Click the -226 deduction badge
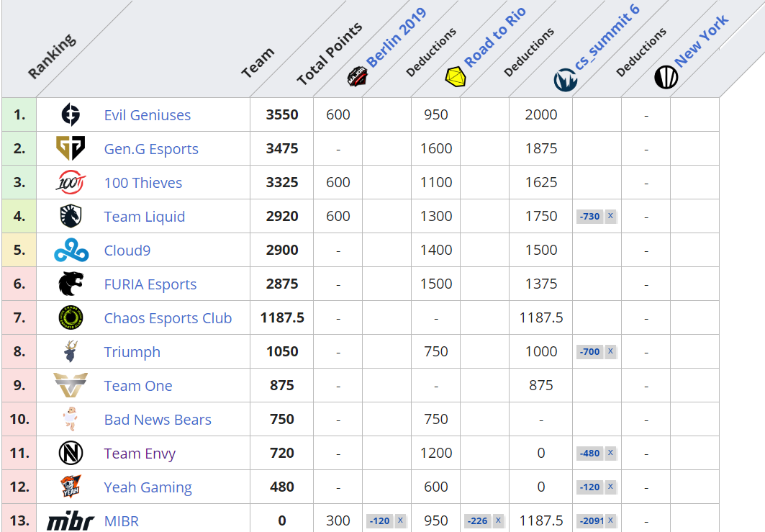765x532 pixels. pyautogui.click(x=478, y=520)
